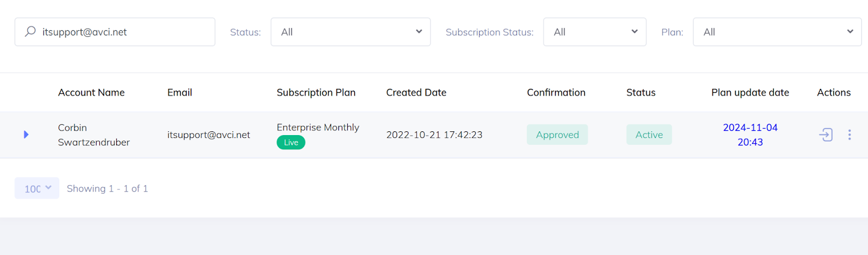The image size is (868, 255).
Task: Click the itsupport@avci.net email cell
Action: tap(208, 135)
